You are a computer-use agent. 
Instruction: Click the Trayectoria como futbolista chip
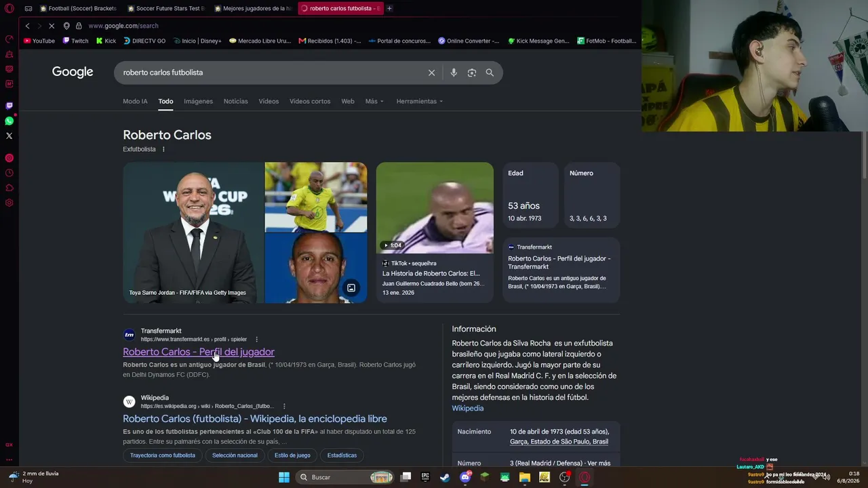point(163,455)
